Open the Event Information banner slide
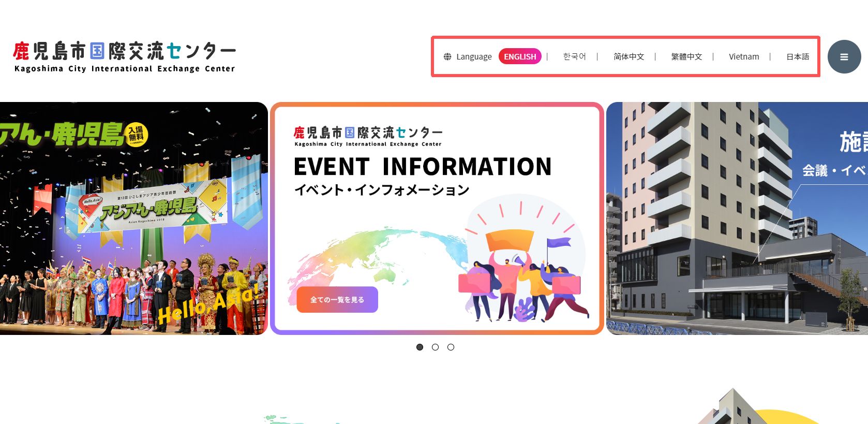The width and height of the screenshot is (868, 424). [x=437, y=218]
